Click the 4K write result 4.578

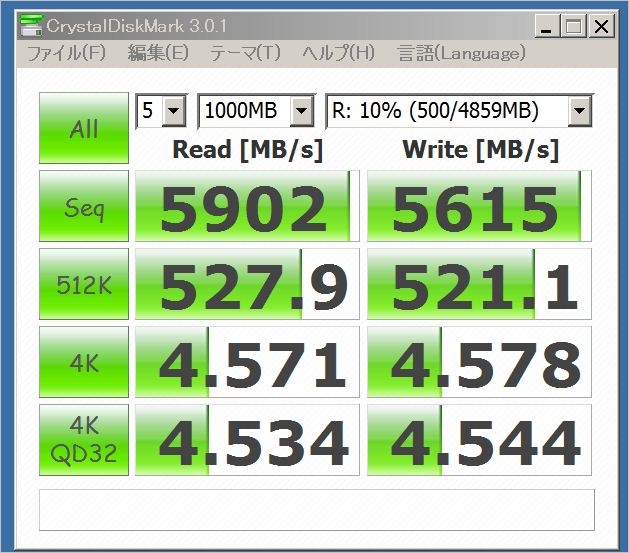[479, 362]
